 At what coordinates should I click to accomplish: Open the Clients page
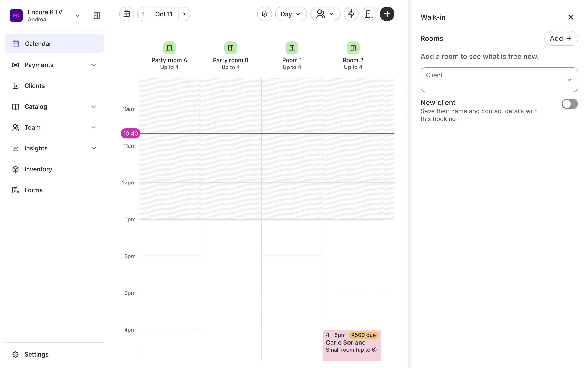coord(55,86)
